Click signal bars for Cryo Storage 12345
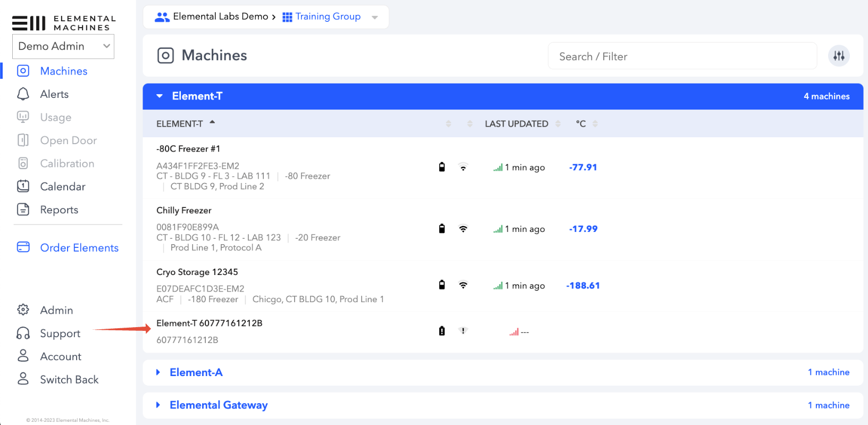 point(498,286)
